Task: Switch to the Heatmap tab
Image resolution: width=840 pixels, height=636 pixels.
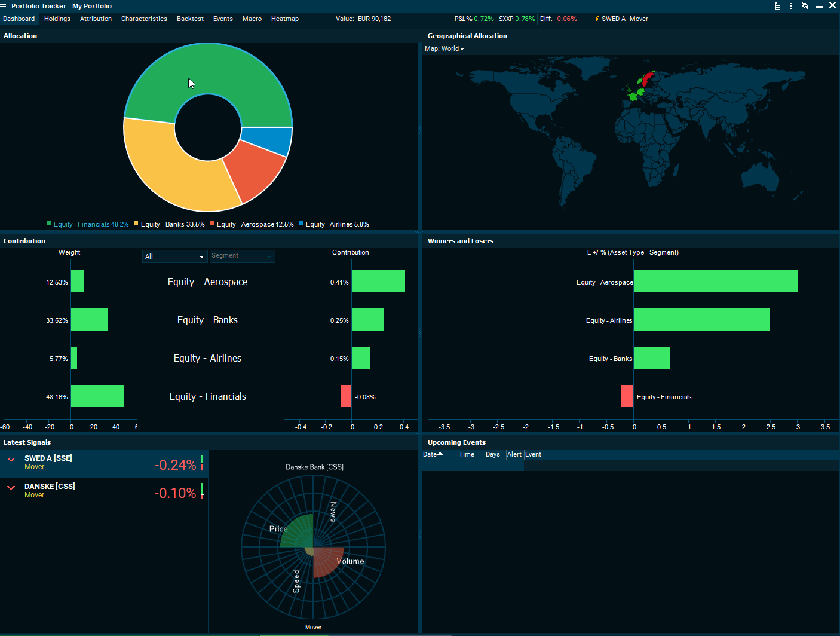Action: (284, 19)
